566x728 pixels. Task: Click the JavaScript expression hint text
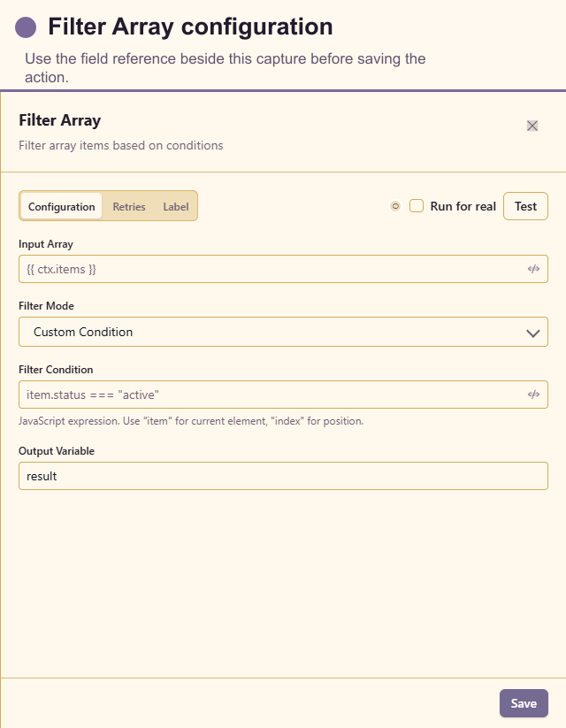(x=191, y=421)
